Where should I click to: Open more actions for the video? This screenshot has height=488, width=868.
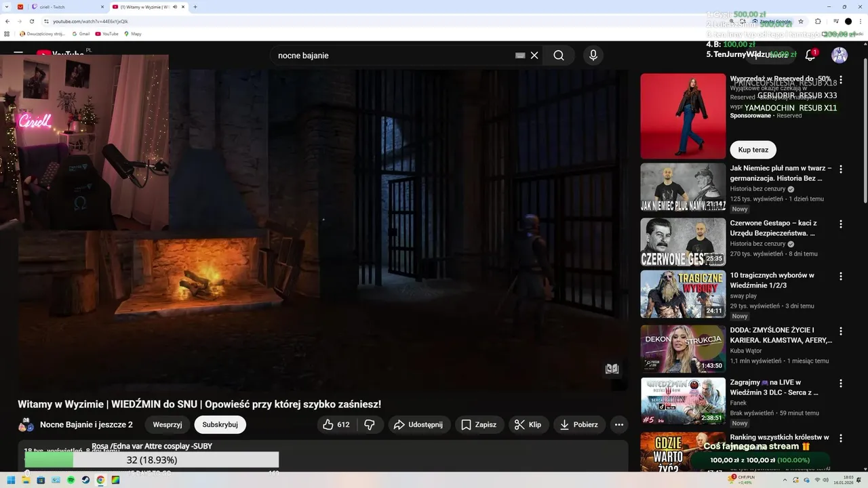(x=618, y=424)
